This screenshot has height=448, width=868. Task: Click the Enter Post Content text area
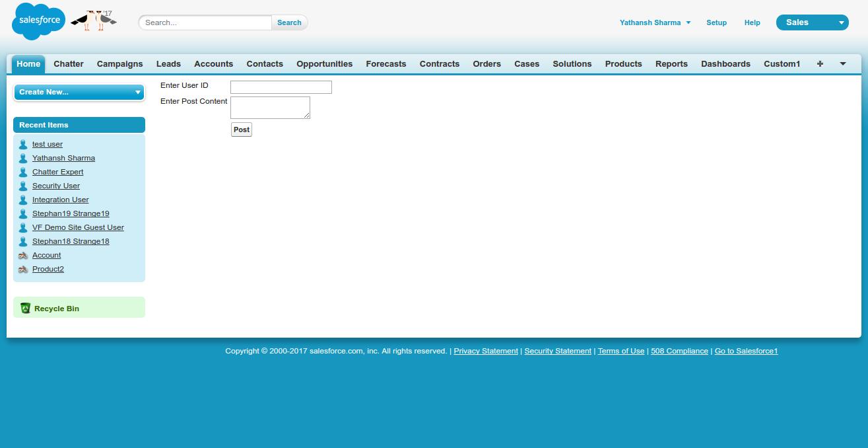click(270, 108)
